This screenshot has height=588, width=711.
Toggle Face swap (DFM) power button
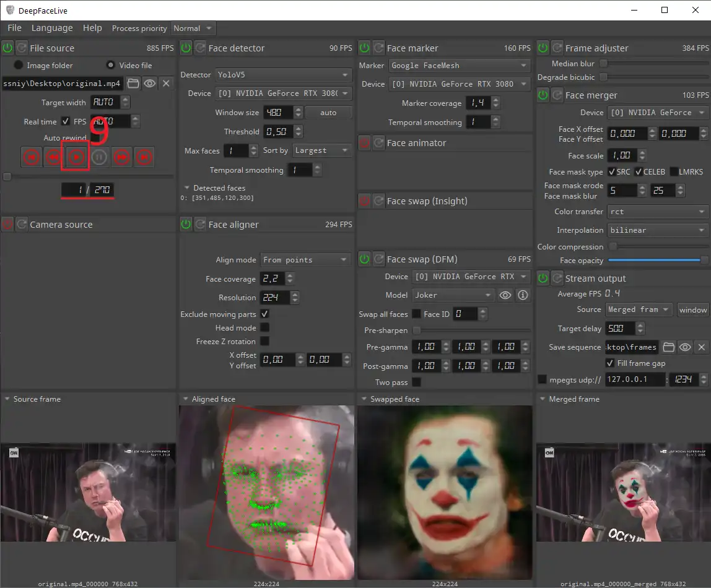coord(364,259)
